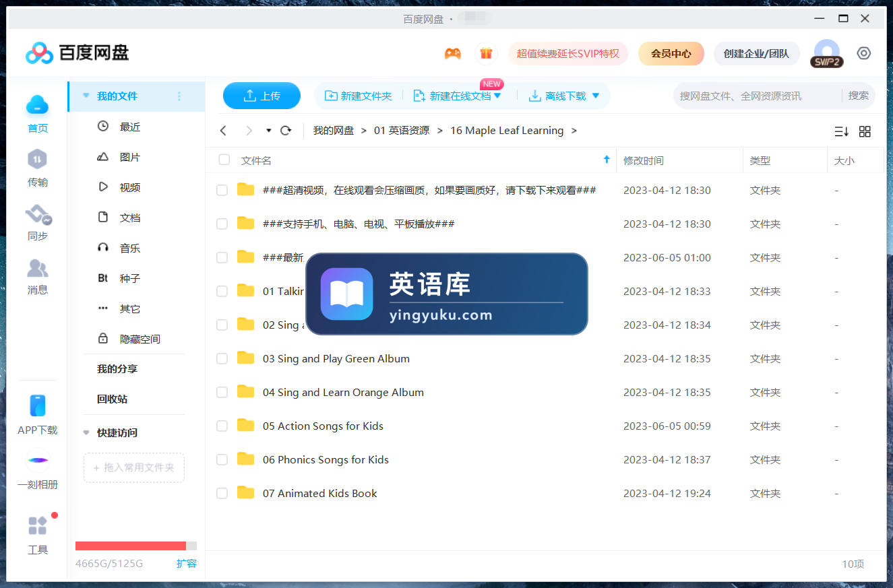Click the 上传 upload button
Image resolution: width=893 pixels, height=588 pixels.
[x=261, y=96]
